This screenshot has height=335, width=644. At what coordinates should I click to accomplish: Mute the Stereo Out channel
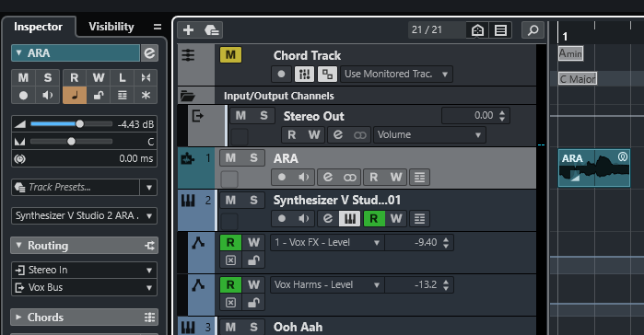point(240,116)
